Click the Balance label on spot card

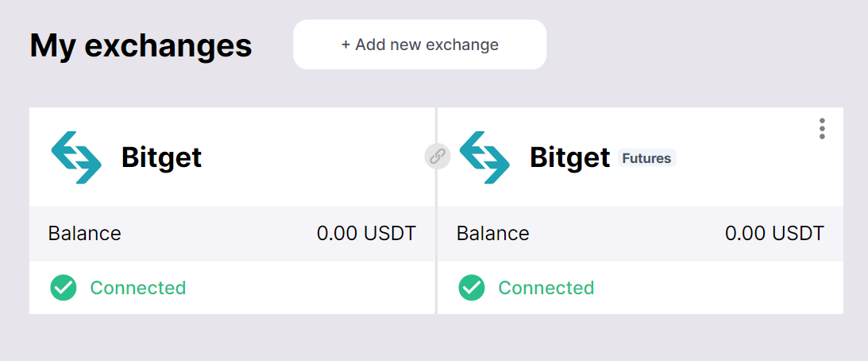[84, 234]
